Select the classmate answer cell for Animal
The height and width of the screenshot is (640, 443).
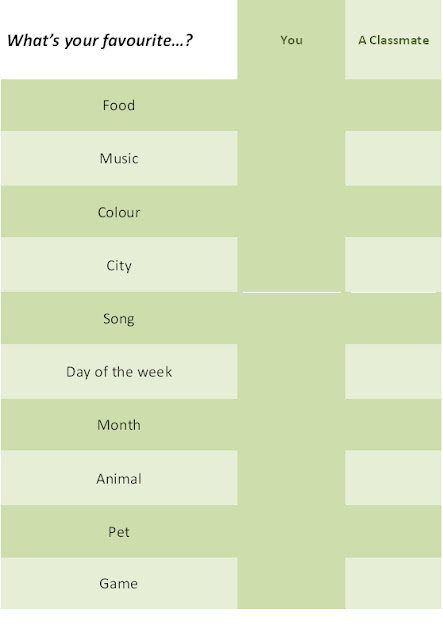pyautogui.click(x=393, y=478)
